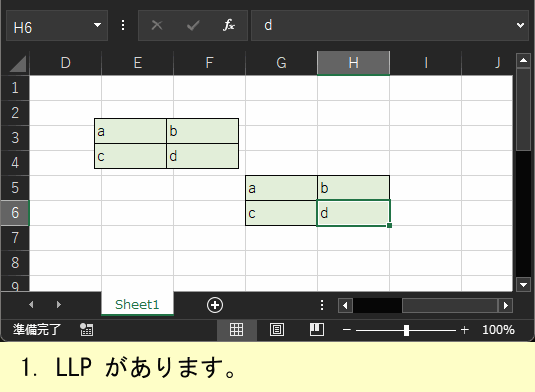The width and height of the screenshot is (535, 392).
Task: Click the Name Box showing H6
Action: (x=57, y=26)
